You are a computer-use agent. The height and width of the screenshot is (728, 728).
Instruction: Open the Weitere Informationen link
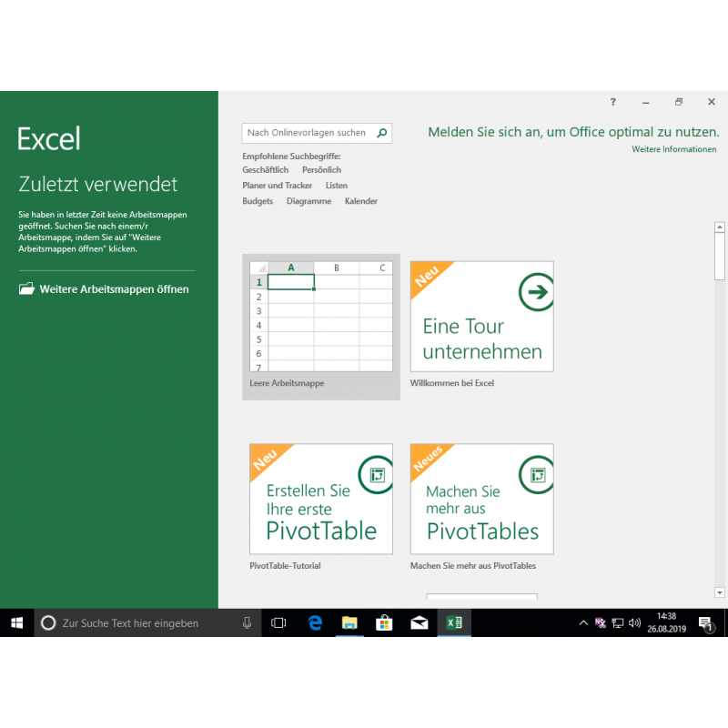click(673, 149)
